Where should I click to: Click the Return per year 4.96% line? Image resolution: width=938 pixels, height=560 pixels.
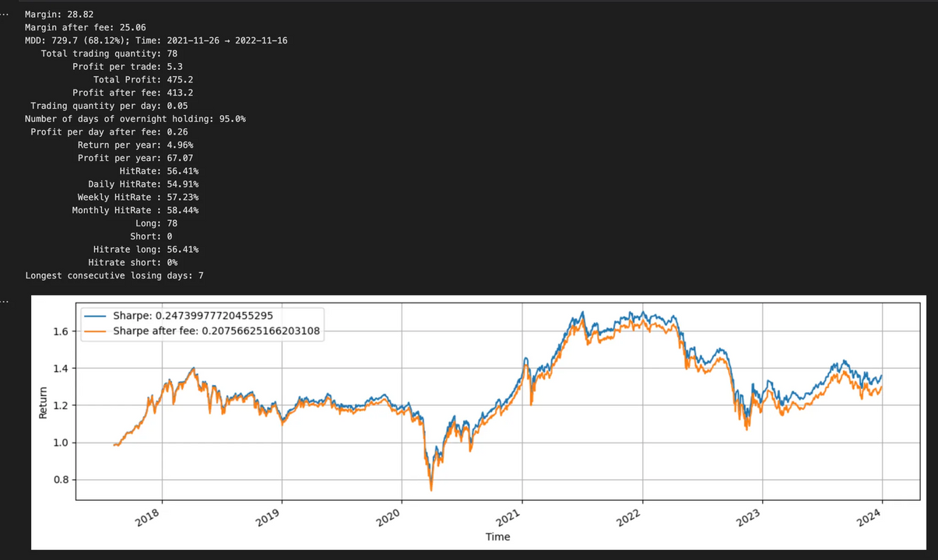click(x=135, y=145)
